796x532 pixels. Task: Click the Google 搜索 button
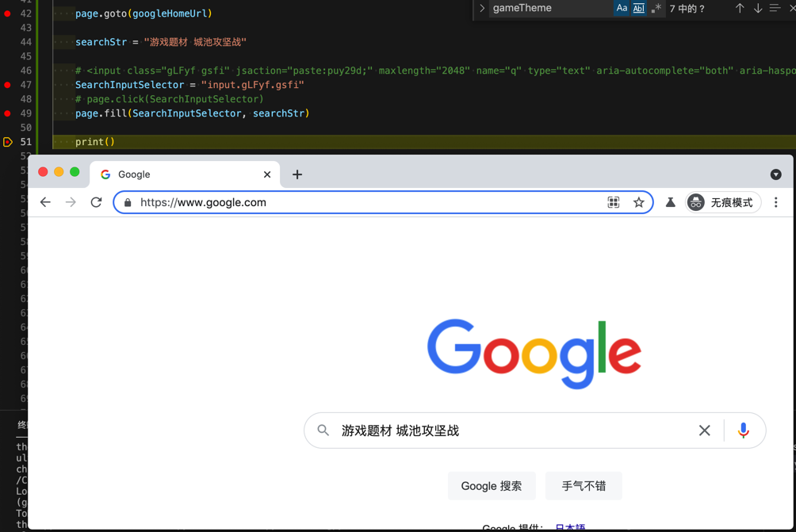pyautogui.click(x=492, y=486)
